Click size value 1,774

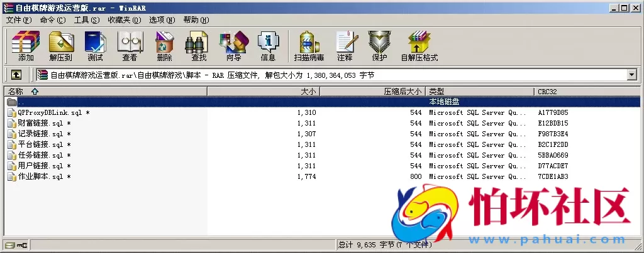306,176
